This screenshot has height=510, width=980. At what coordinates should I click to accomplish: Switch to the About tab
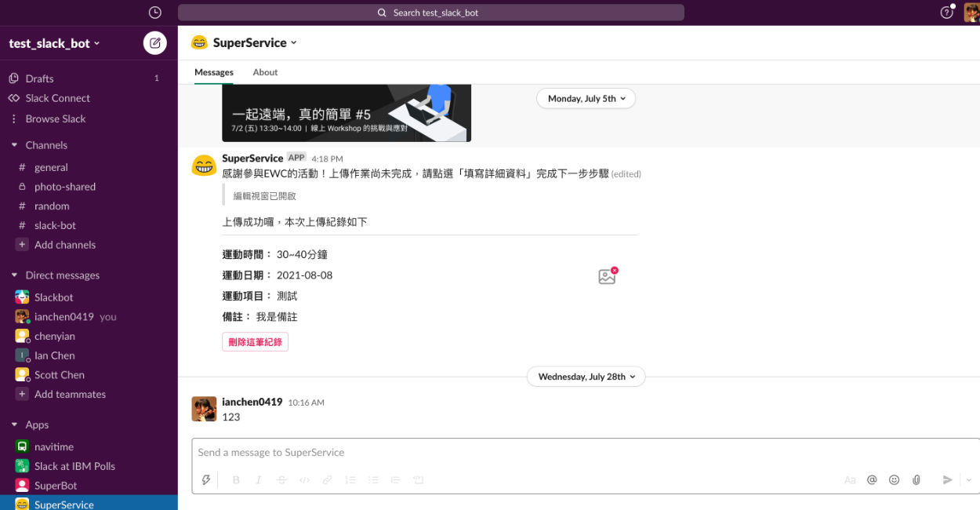(x=265, y=72)
